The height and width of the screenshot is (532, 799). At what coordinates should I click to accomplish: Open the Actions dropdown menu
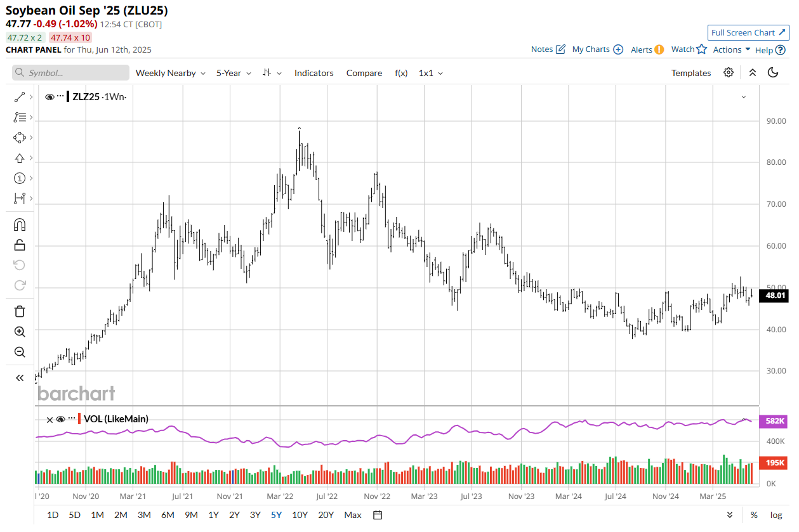(732, 49)
